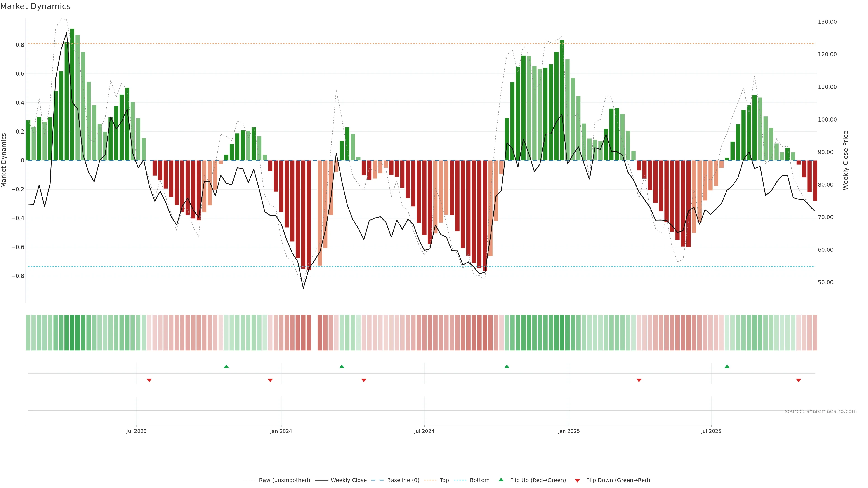Click the green Flip Up marker before Jan 2025

(x=507, y=366)
